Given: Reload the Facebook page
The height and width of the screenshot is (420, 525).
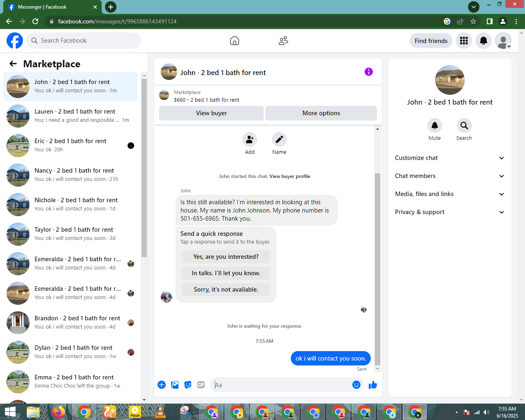Looking at the screenshot, I should (35, 21).
